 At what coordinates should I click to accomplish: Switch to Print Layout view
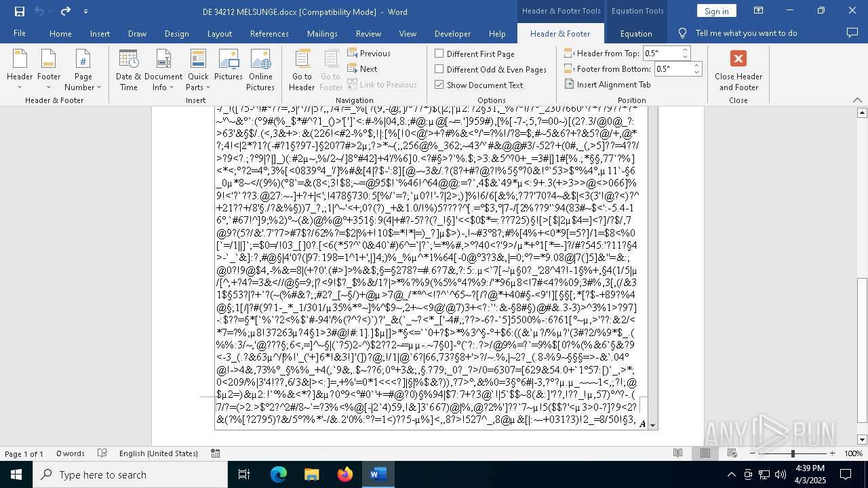coord(705,453)
